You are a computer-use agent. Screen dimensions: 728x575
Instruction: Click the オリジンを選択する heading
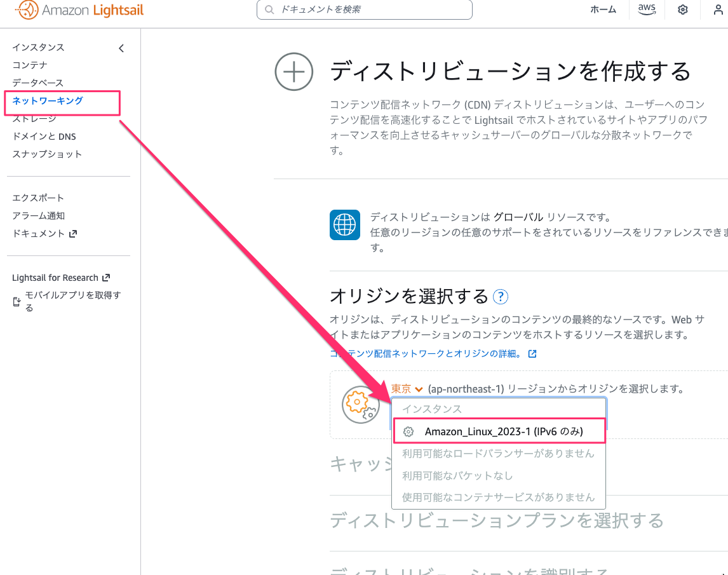pyautogui.click(x=409, y=296)
